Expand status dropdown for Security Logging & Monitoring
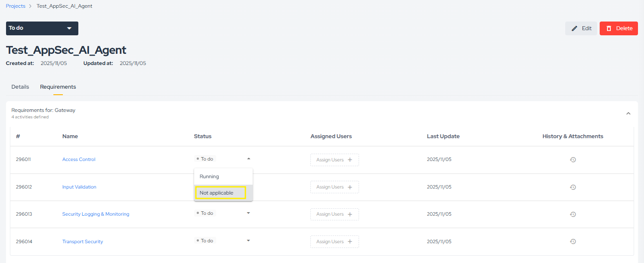Viewport: 644px width, 263px height. pos(248,213)
